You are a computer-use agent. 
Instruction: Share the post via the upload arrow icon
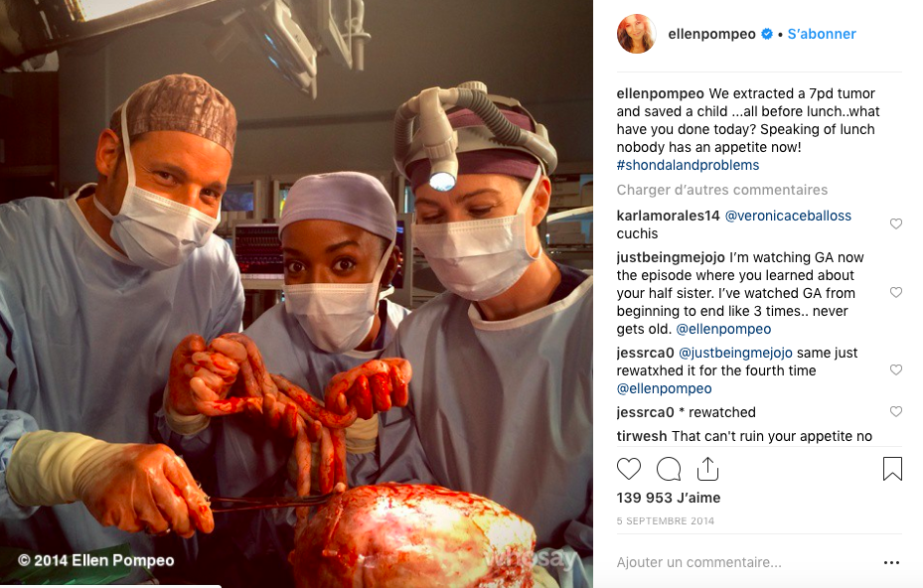707,469
